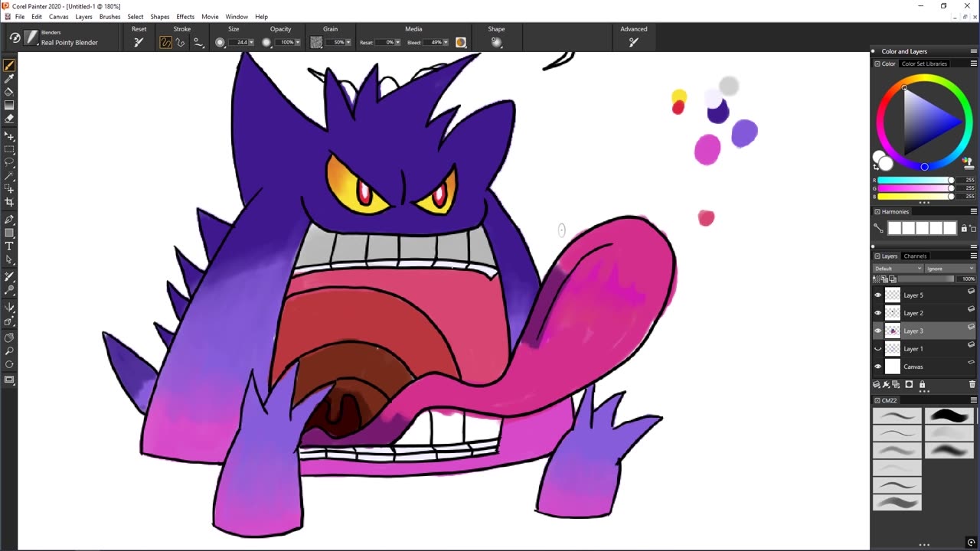Click the Real Pointy Blender brush name

pos(69,43)
